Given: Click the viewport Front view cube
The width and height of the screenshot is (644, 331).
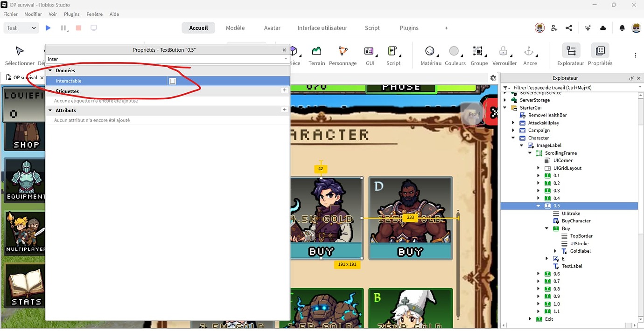Looking at the screenshot, I should click(x=474, y=114).
